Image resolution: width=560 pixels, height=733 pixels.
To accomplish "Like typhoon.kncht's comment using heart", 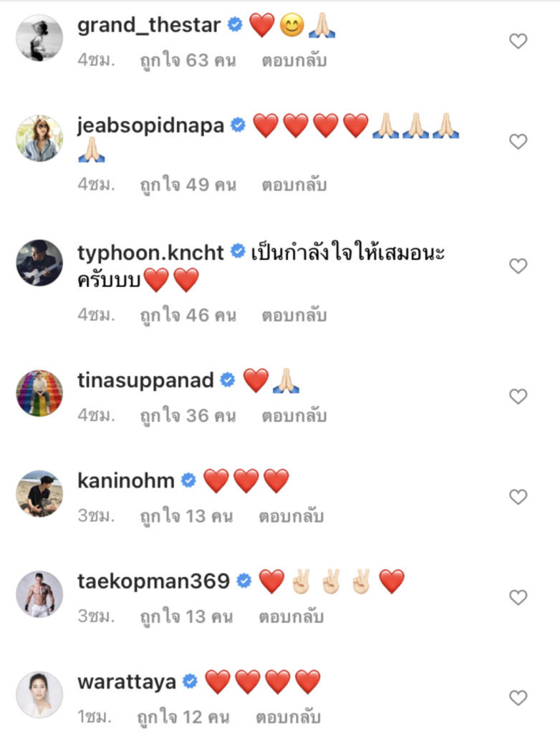I will click(x=518, y=266).
